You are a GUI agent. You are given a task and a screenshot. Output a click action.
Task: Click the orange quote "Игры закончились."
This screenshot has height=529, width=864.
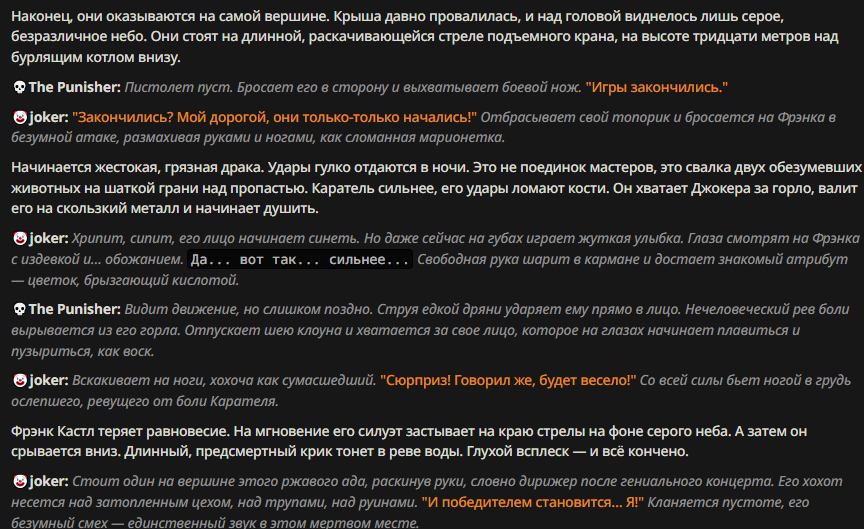[656, 87]
